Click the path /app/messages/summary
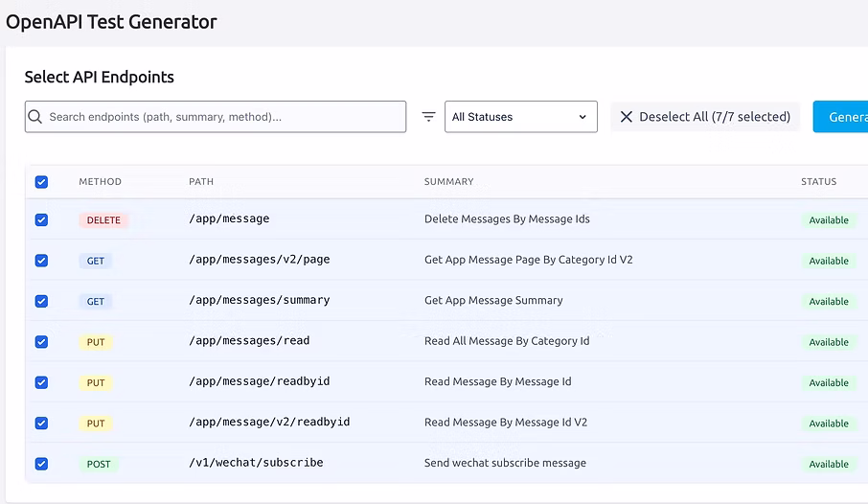The width and height of the screenshot is (868, 504). pos(260,300)
